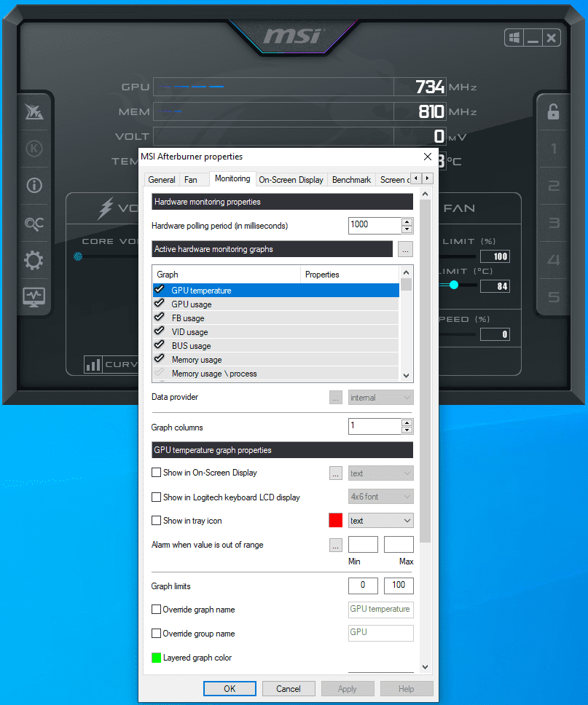Enable Override group name checkbox
The image size is (588, 705).
156,634
